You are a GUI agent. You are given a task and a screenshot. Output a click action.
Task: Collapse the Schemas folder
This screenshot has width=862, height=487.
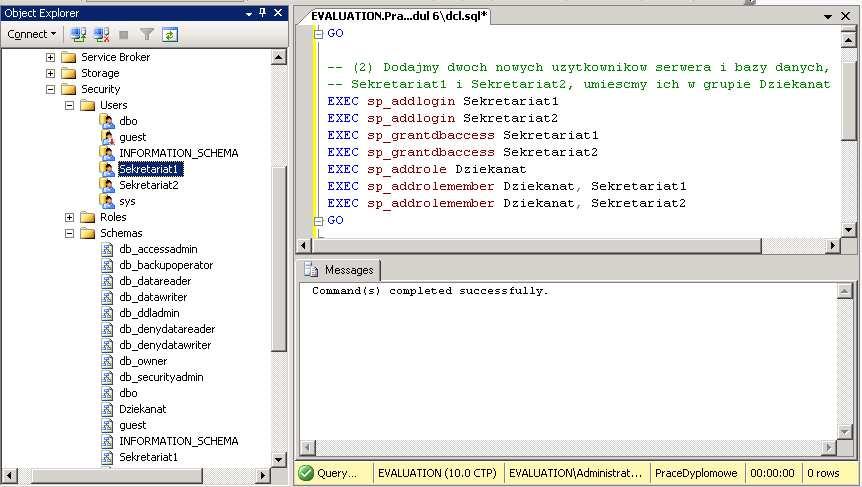click(x=69, y=233)
